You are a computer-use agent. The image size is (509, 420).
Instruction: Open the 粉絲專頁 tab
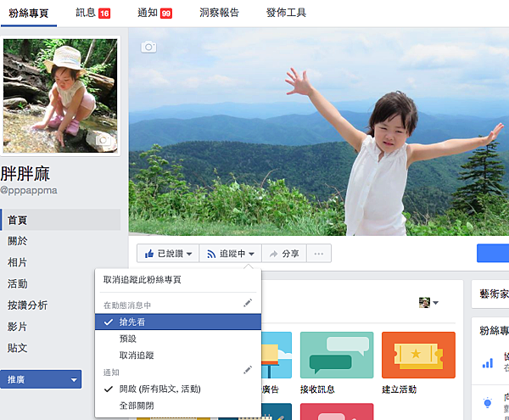coord(29,14)
